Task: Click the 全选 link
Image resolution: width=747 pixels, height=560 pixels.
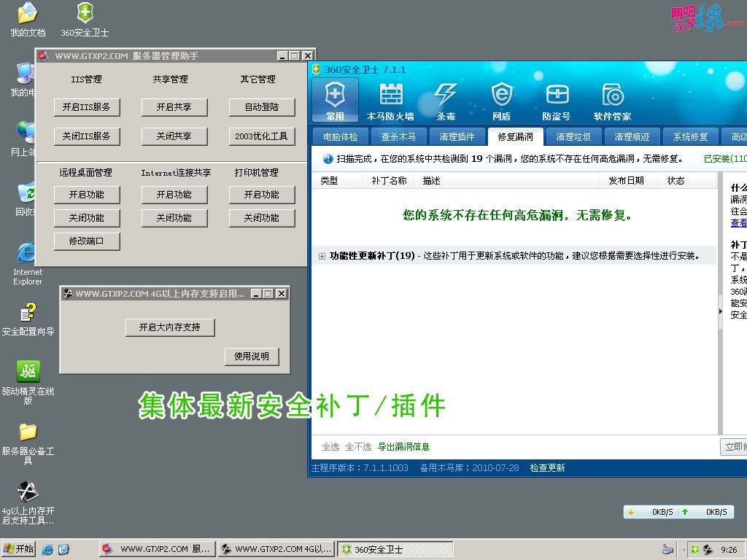Action: tap(330, 447)
